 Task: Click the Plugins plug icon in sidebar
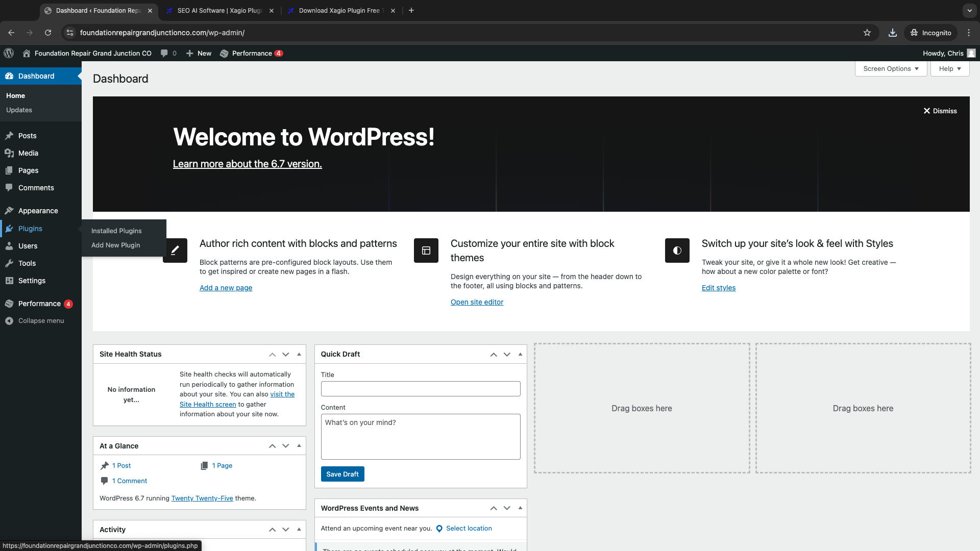(9, 229)
